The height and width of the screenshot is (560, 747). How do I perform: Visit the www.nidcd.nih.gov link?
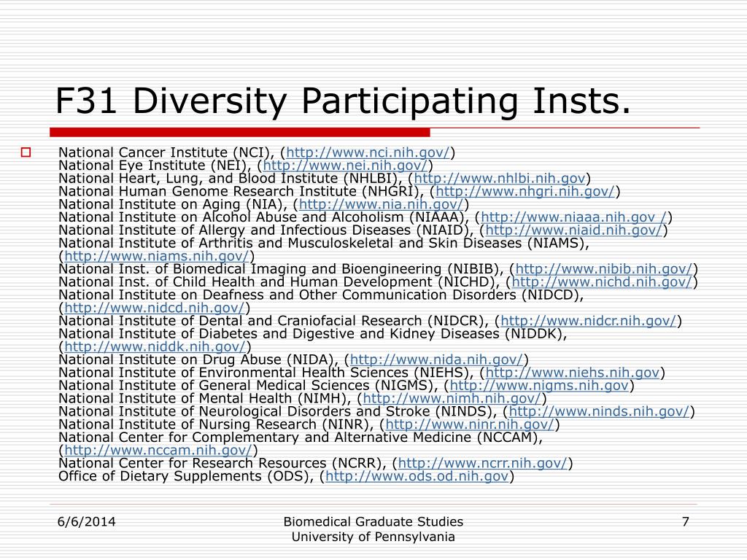[155, 308]
